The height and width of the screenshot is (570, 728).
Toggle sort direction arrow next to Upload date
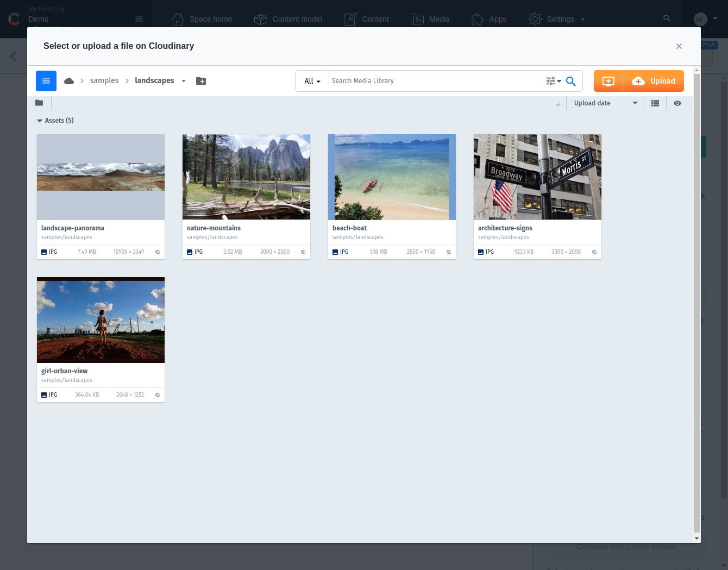click(558, 103)
